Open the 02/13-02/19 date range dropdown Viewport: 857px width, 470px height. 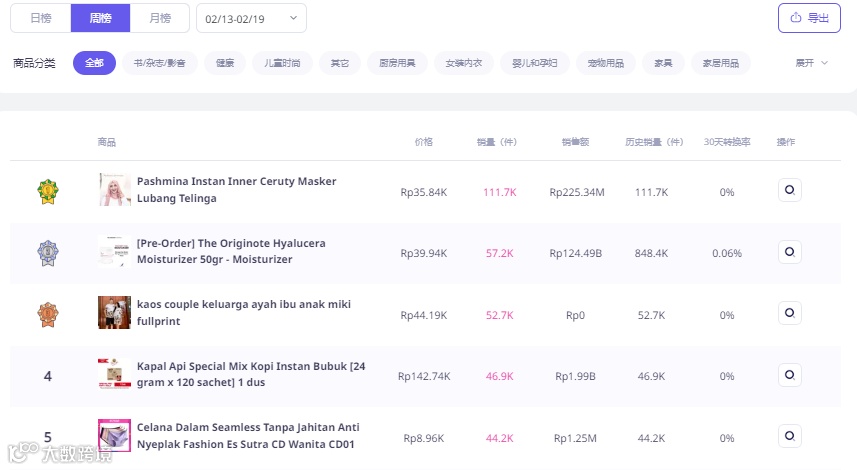(x=252, y=18)
